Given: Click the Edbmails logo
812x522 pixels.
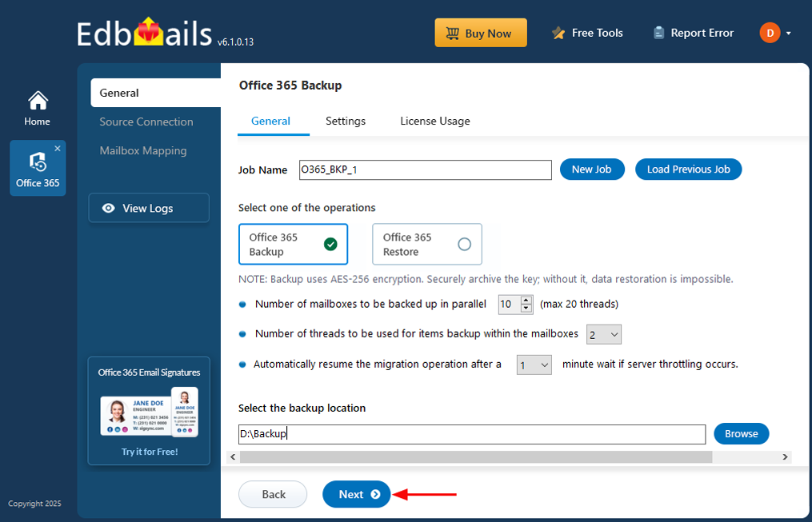Looking at the screenshot, I should point(145,33).
